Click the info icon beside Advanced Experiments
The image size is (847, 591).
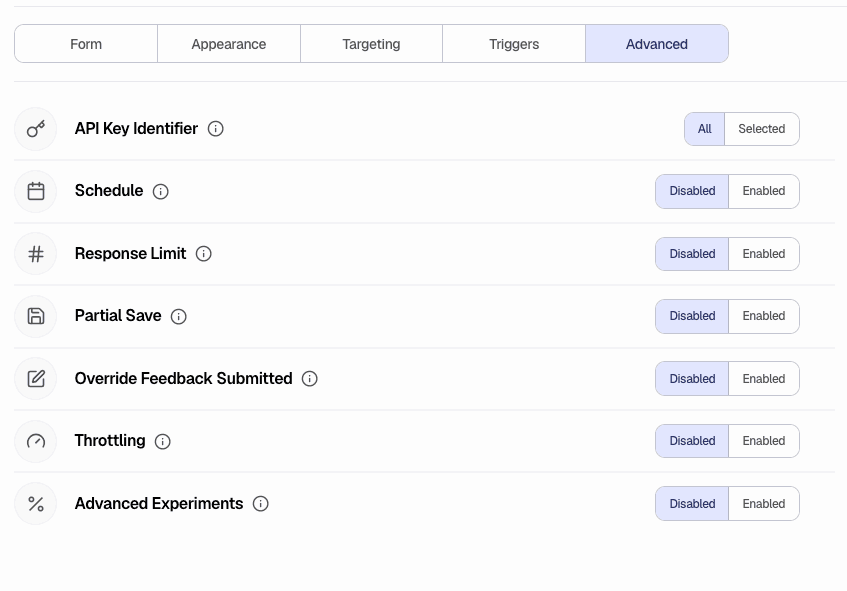click(x=260, y=504)
